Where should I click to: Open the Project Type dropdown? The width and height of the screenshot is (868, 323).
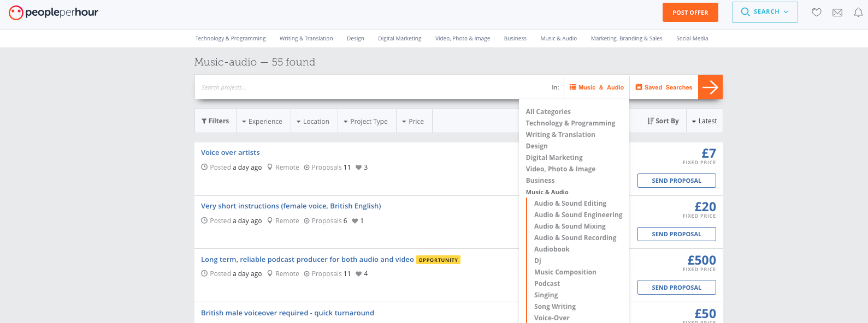[365, 122]
